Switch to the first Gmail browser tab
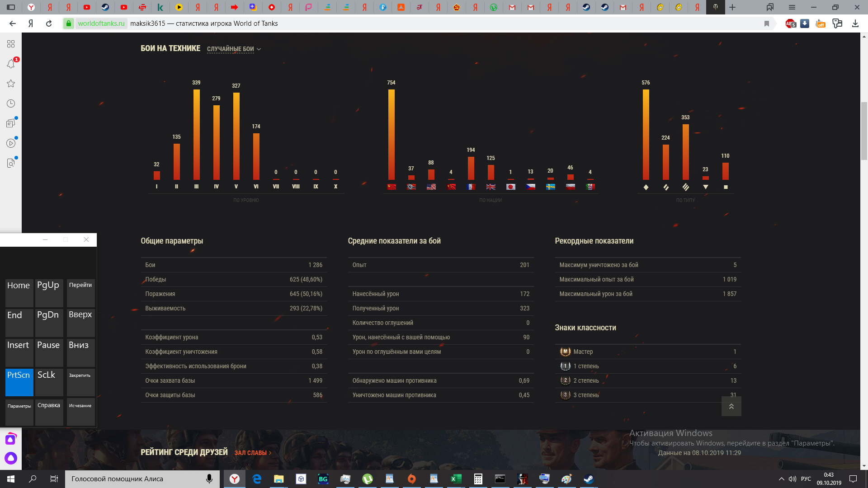Viewport: 868px width, 488px height. pyautogui.click(x=512, y=7)
